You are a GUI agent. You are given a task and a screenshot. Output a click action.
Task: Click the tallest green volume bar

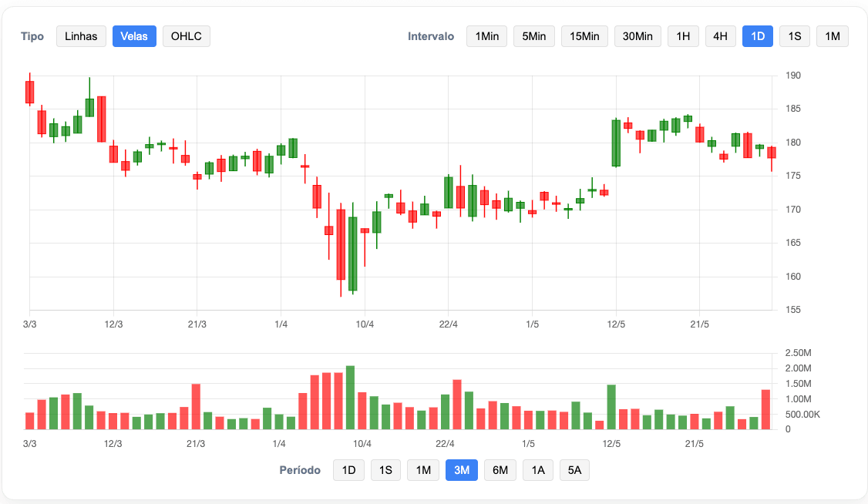[x=350, y=398]
